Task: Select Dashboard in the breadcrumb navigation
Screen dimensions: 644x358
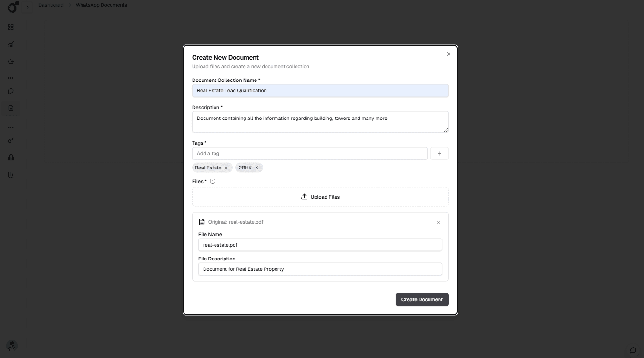Action: coord(51,5)
